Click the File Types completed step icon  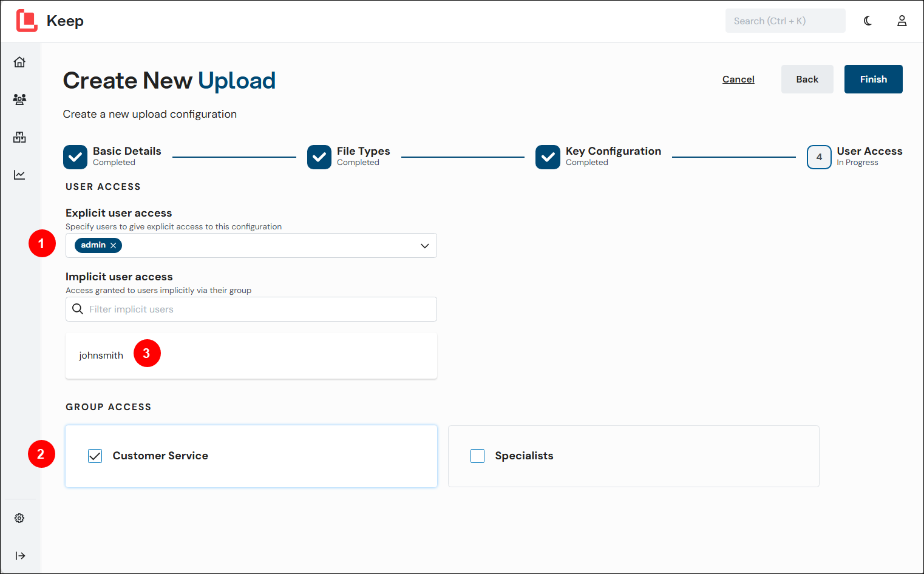coord(319,157)
